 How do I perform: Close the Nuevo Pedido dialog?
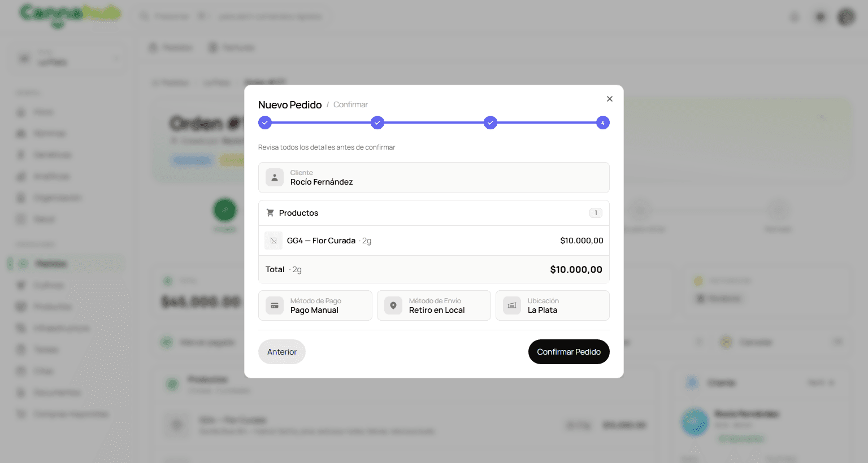[x=610, y=99]
